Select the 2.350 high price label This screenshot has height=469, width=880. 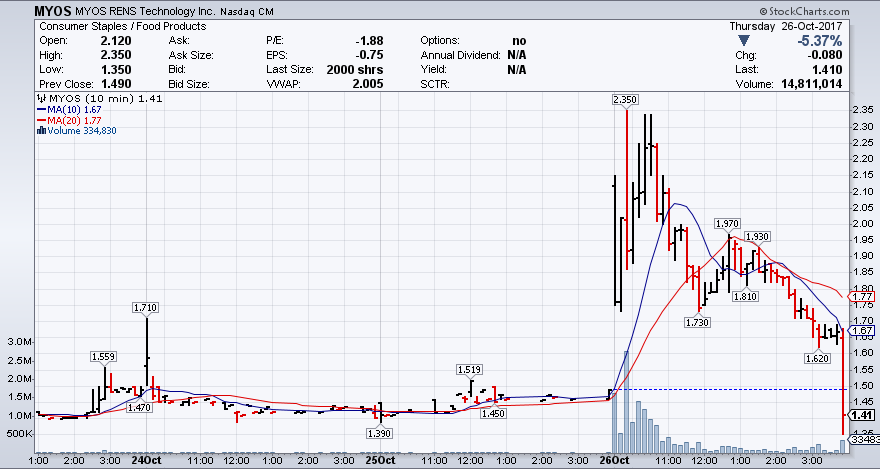626,100
